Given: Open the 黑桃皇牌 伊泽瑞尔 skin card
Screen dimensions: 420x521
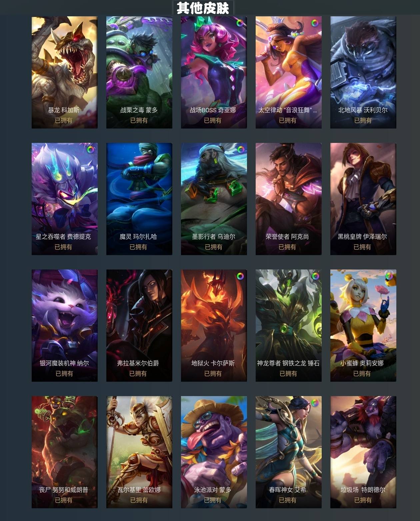Looking at the screenshot, I should point(363,199).
